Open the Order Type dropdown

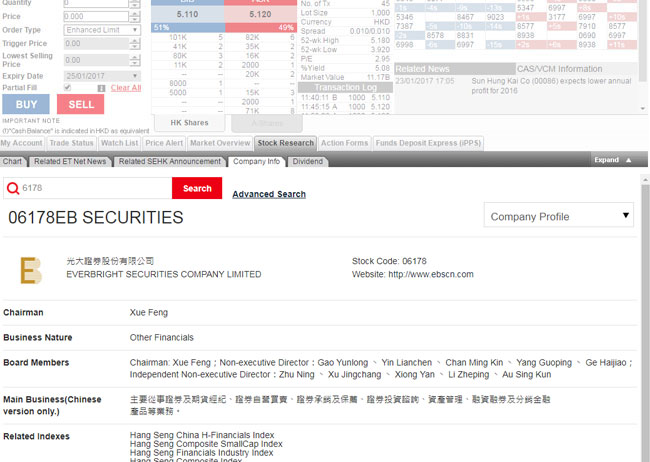[x=102, y=30]
